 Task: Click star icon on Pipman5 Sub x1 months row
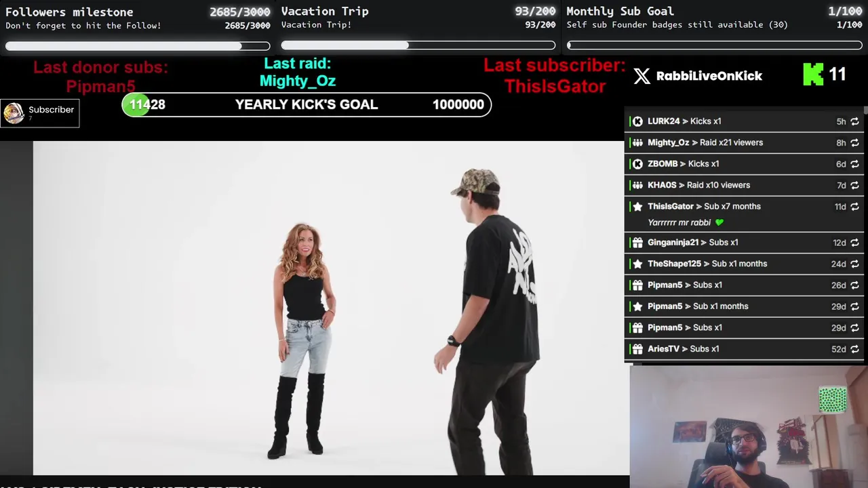637,306
